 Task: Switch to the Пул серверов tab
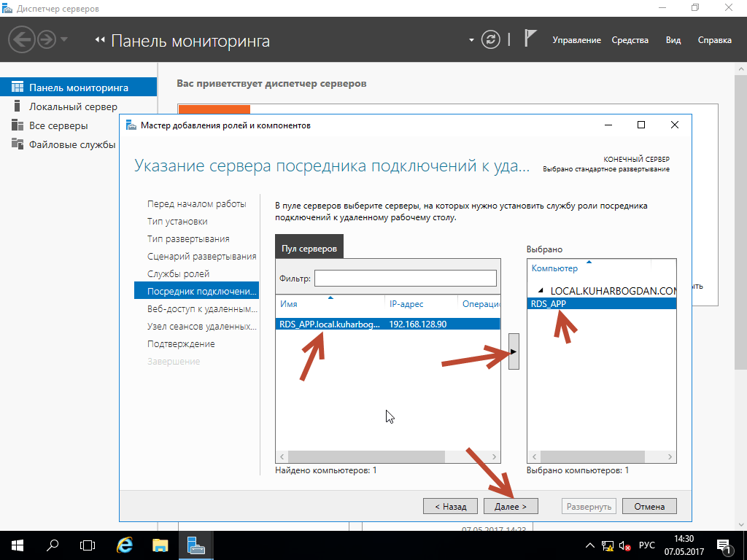pyautogui.click(x=309, y=248)
